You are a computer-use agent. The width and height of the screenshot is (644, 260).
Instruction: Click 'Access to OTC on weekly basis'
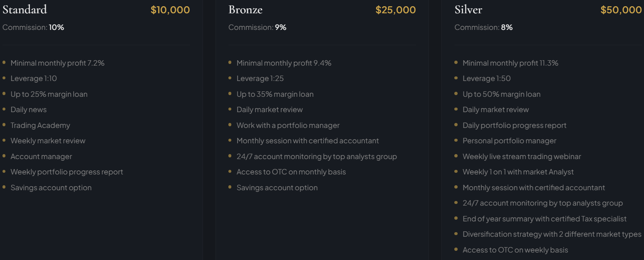pos(515,250)
